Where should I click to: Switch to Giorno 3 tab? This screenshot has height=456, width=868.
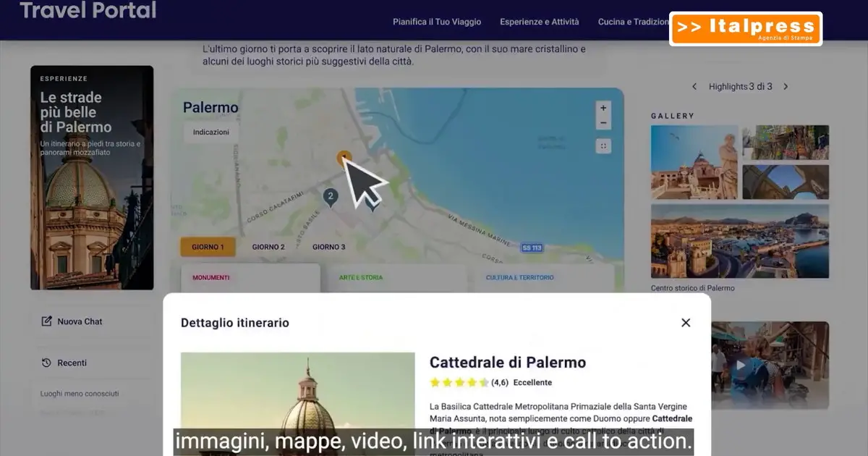coord(328,247)
